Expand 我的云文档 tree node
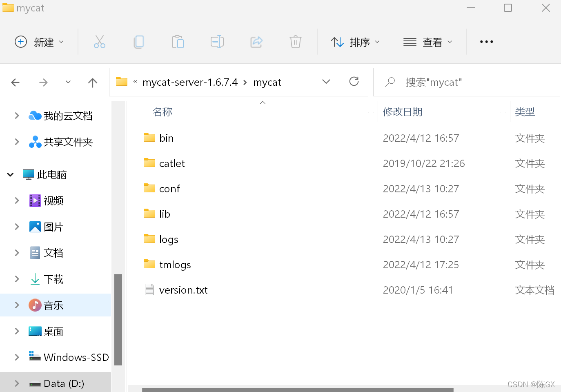 (x=17, y=116)
